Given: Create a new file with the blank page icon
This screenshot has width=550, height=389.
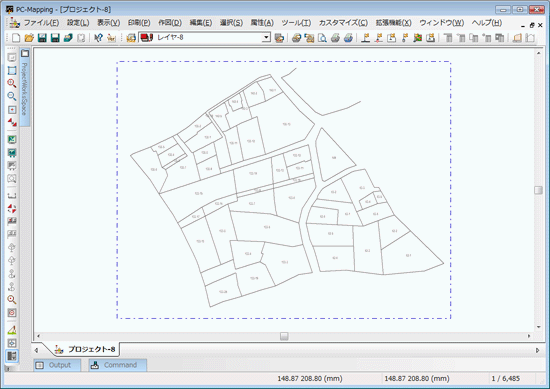Looking at the screenshot, I should click(16, 38).
